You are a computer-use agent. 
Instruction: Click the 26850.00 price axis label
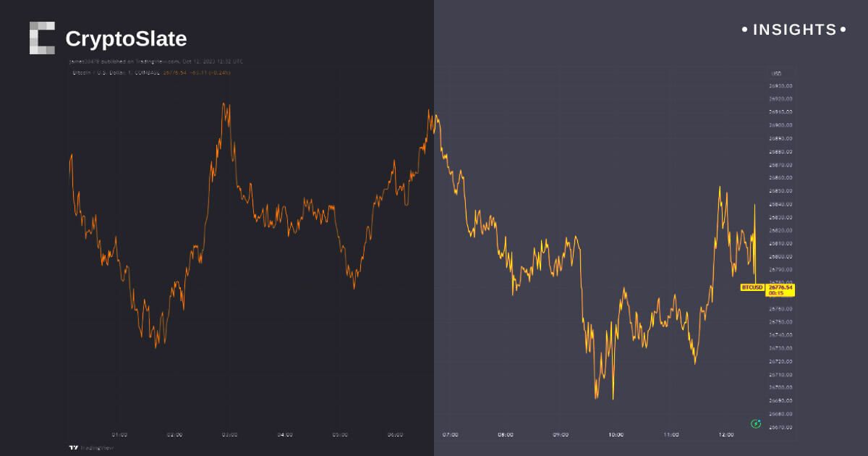[x=781, y=190]
